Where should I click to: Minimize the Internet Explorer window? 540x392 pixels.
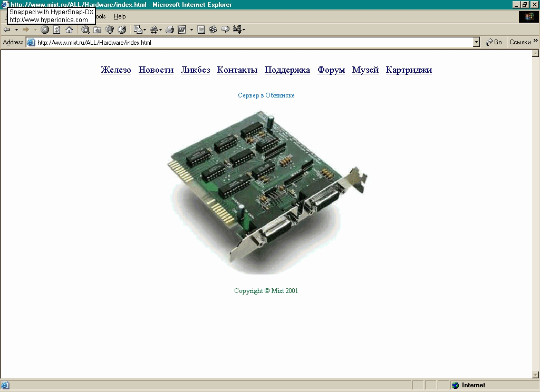(x=517, y=4)
